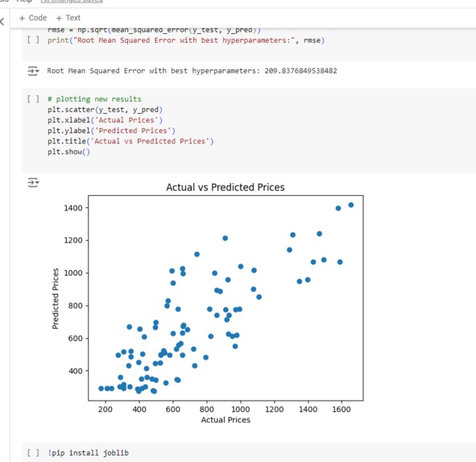Click the Predicted Prices y-axis label

point(56,298)
